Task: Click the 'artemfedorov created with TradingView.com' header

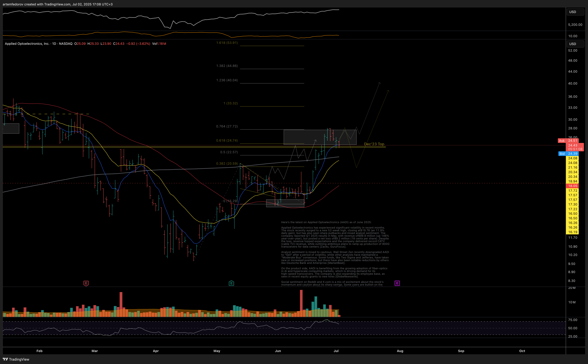Action: 58,4
